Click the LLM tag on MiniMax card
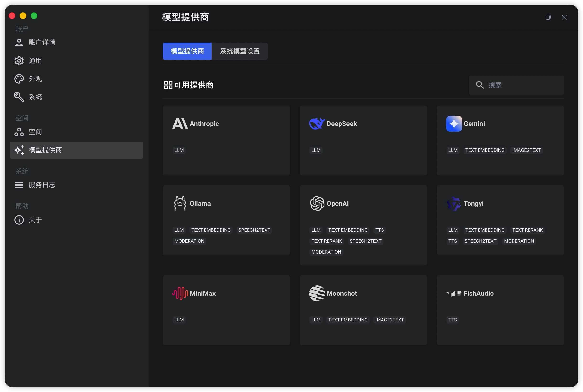Image resolution: width=583 pixels, height=392 pixels. (179, 320)
